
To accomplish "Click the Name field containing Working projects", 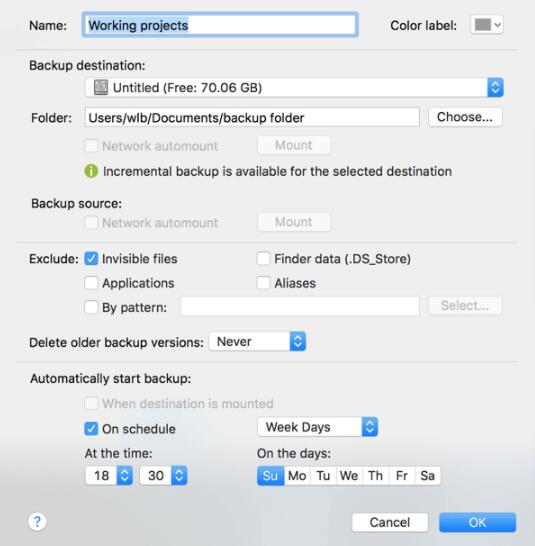I will (x=220, y=25).
